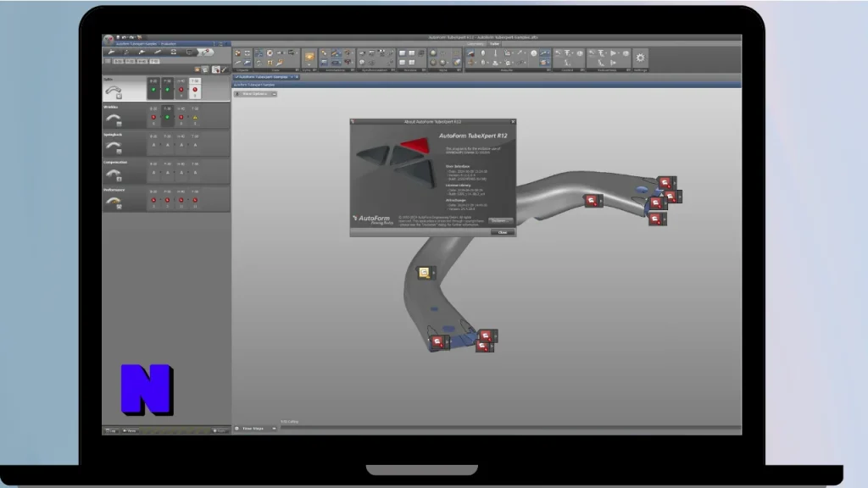Click the Splits tube thumbnail icon

pos(114,91)
